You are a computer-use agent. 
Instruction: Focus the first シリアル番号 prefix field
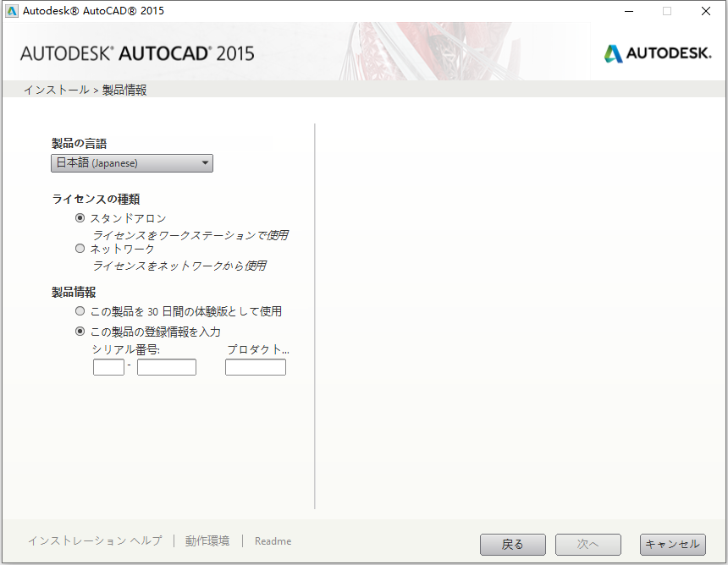point(108,367)
